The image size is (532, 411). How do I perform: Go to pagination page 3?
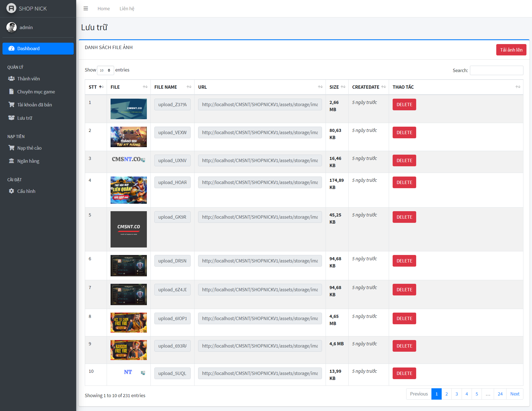point(456,394)
